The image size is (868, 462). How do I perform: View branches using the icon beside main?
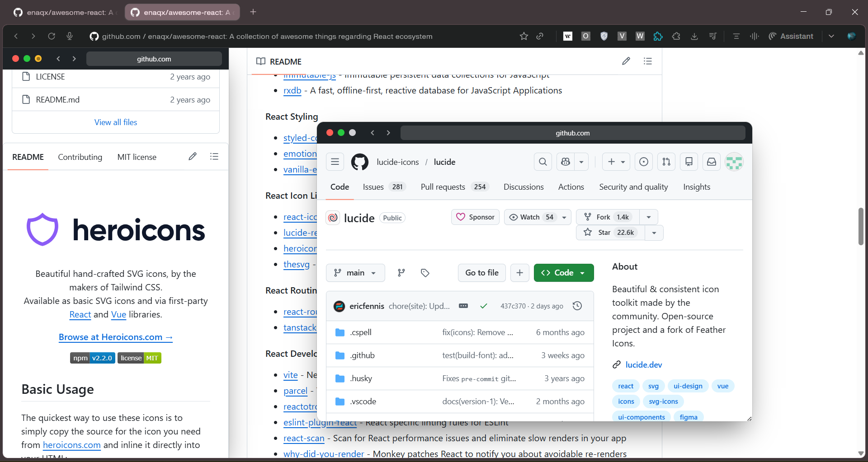[401, 273]
